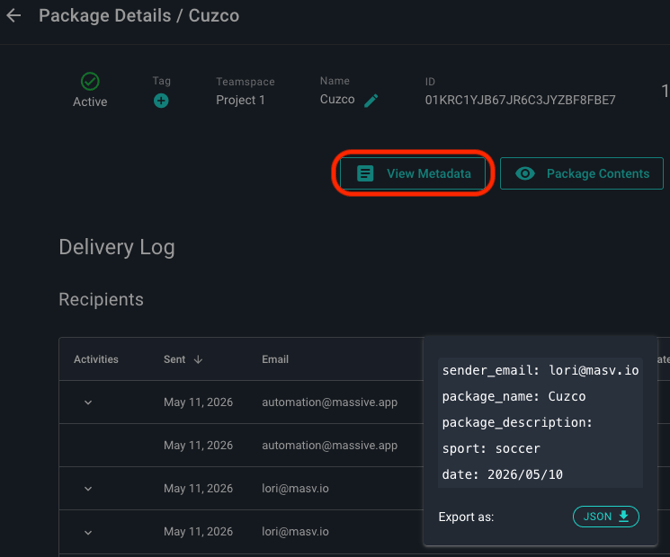Click the Email column header
Viewport: 670px width, 557px height.
click(275, 359)
